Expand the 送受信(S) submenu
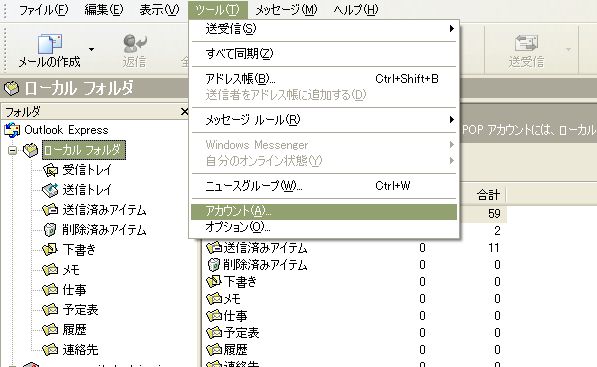597x367 pixels. 324,29
